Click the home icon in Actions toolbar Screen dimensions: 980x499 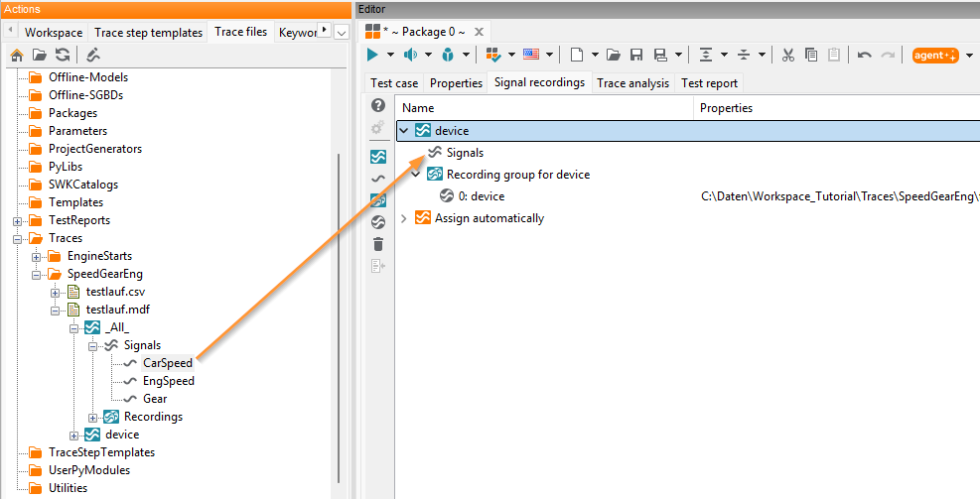[17, 55]
